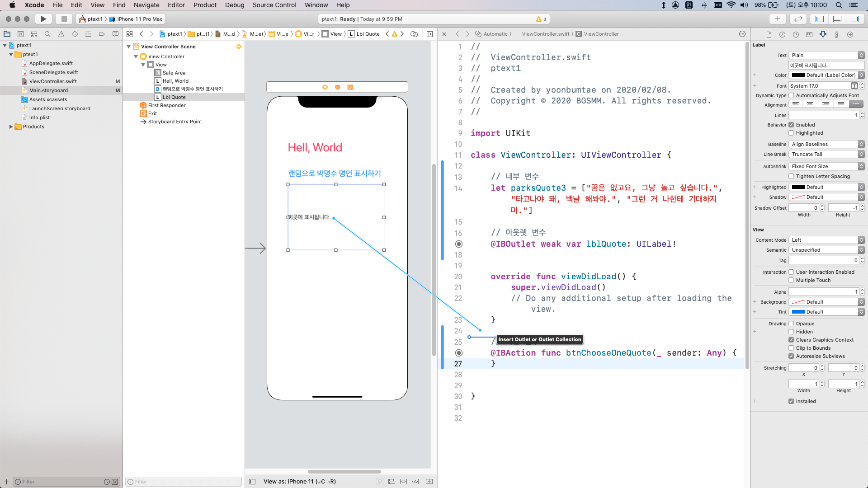The width and height of the screenshot is (868, 488).
Task: Open the Library with plus button
Action: [x=778, y=19]
